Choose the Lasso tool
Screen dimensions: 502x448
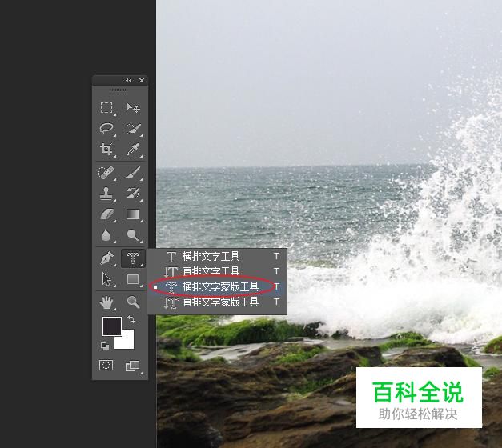pos(106,129)
